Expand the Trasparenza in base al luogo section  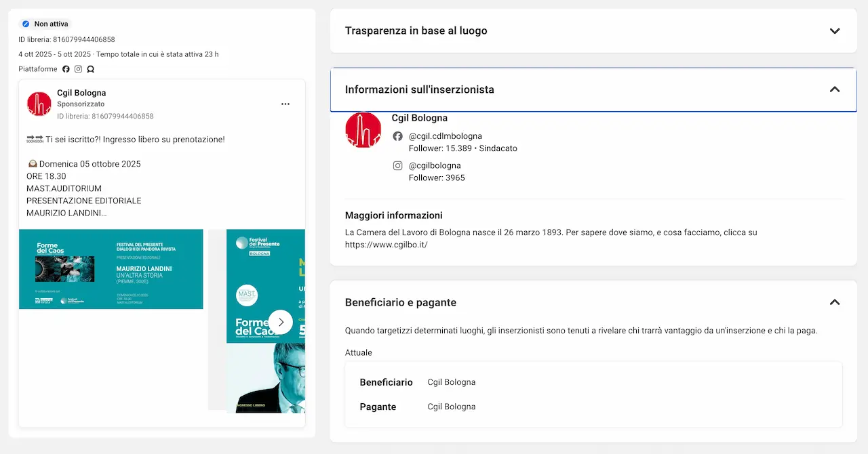coord(835,31)
